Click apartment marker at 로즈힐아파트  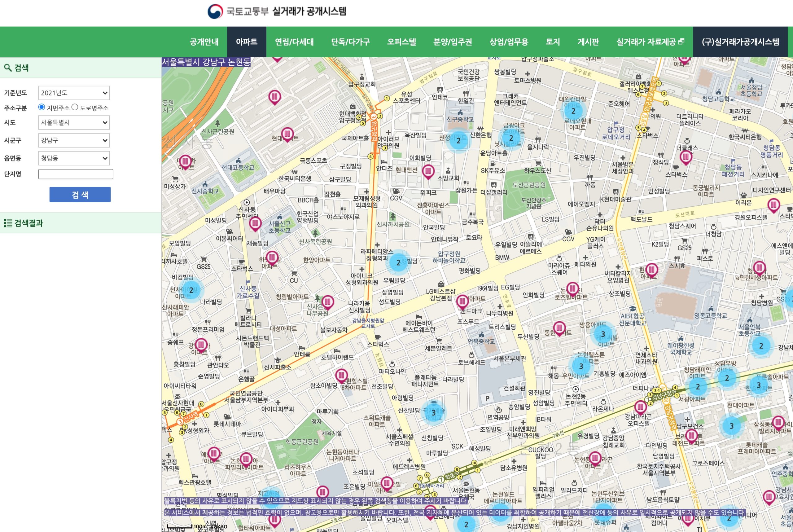pyautogui.click(x=572, y=289)
